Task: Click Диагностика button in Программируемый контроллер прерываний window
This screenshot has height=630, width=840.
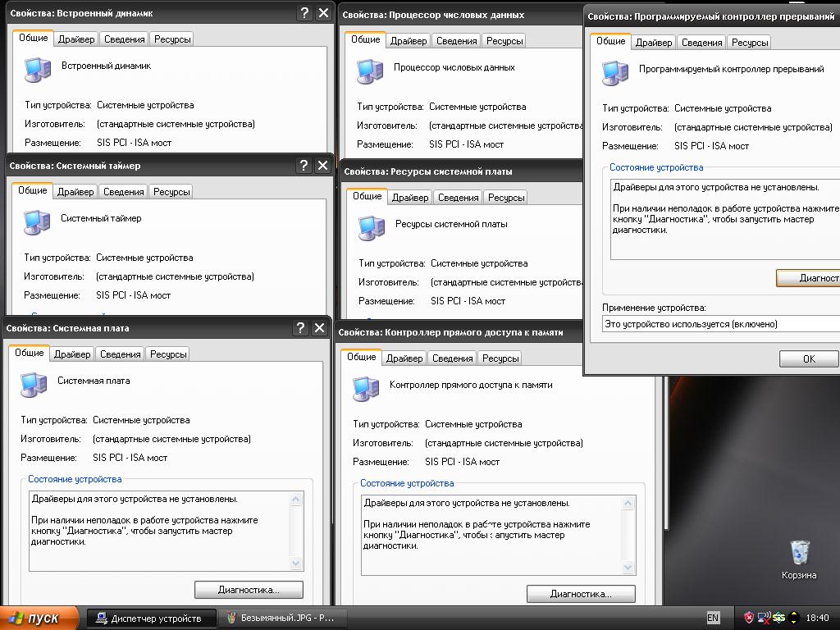Action: coord(808,277)
